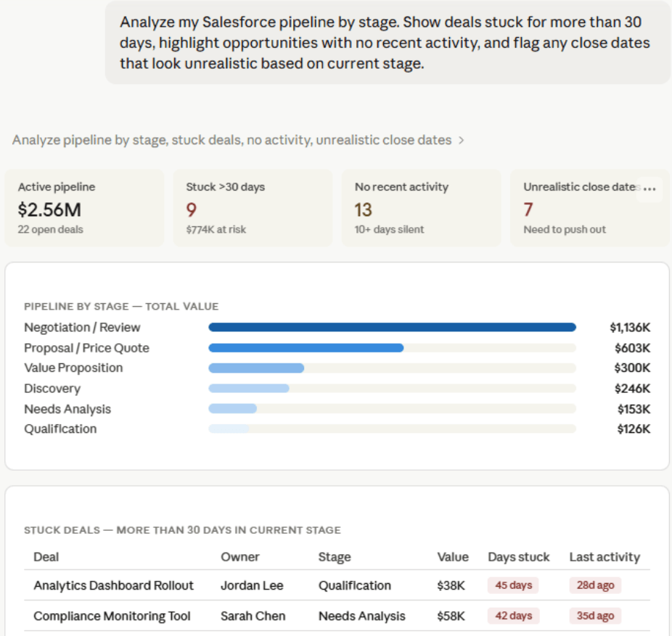672x636 pixels.
Task: Click the Value Proposition bar
Action: coord(256,368)
